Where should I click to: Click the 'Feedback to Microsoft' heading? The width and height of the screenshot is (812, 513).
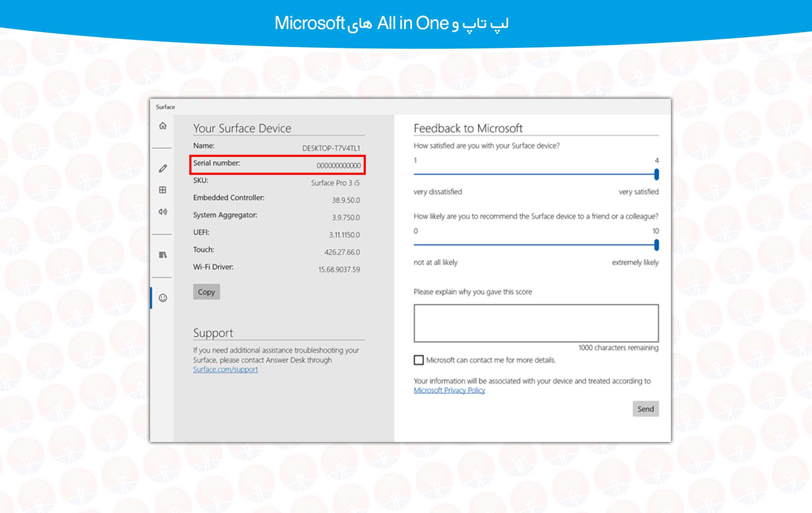[x=468, y=128]
